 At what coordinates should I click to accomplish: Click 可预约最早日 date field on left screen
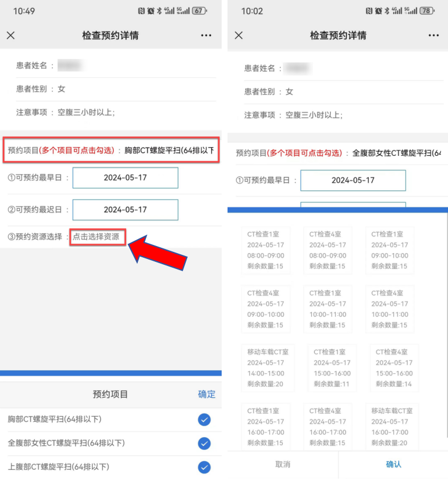125,178
